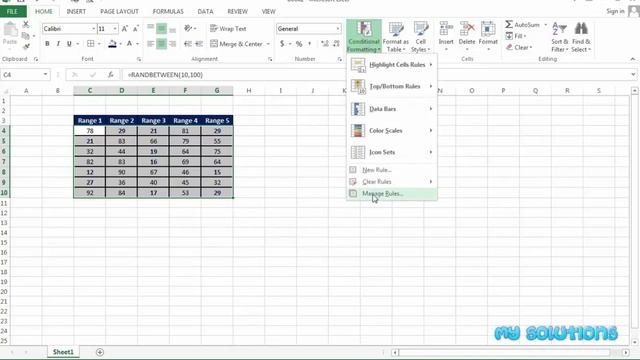Open Clear Rules submenu
The width and height of the screenshot is (640, 360).
coord(392,182)
